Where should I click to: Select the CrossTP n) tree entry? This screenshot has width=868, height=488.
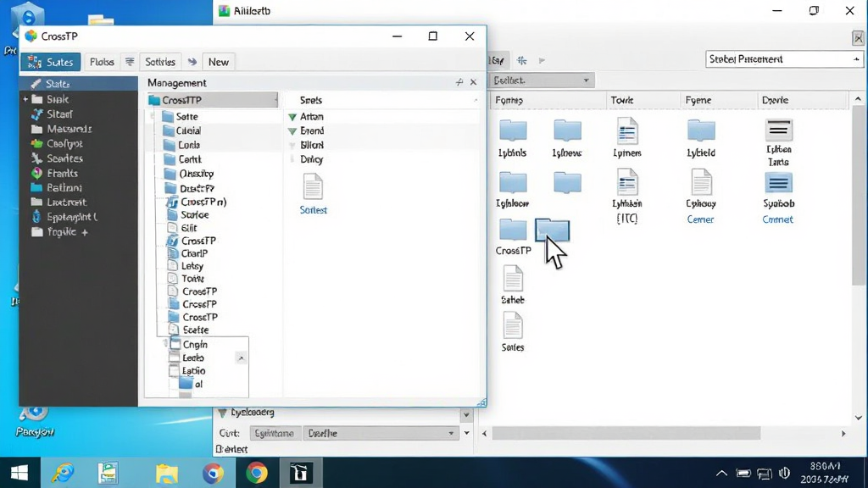(x=203, y=202)
